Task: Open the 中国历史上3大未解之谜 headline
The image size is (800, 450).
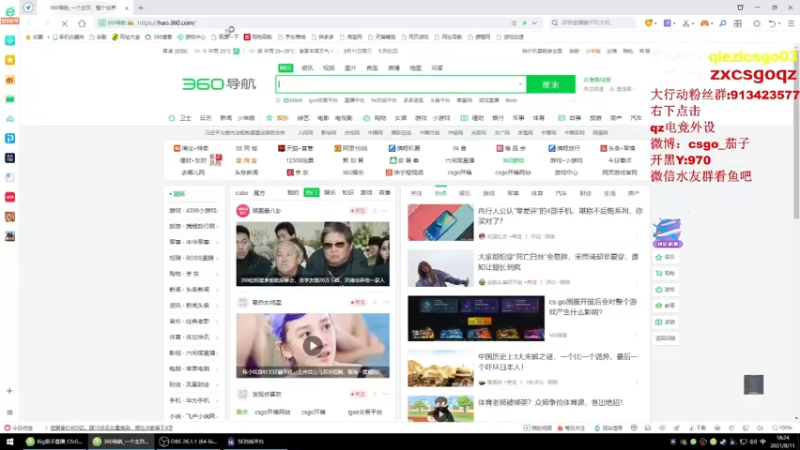Action: [558, 362]
